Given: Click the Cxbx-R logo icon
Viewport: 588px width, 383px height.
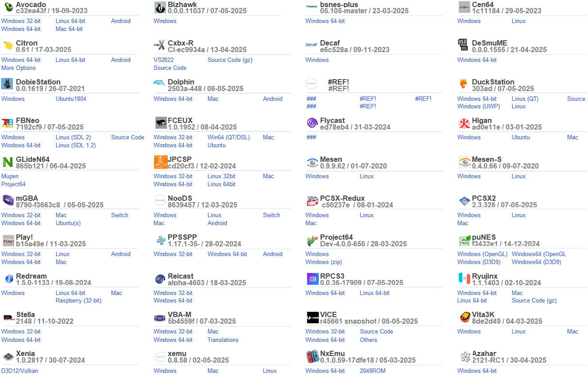Looking at the screenshot, I should [x=159, y=46].
